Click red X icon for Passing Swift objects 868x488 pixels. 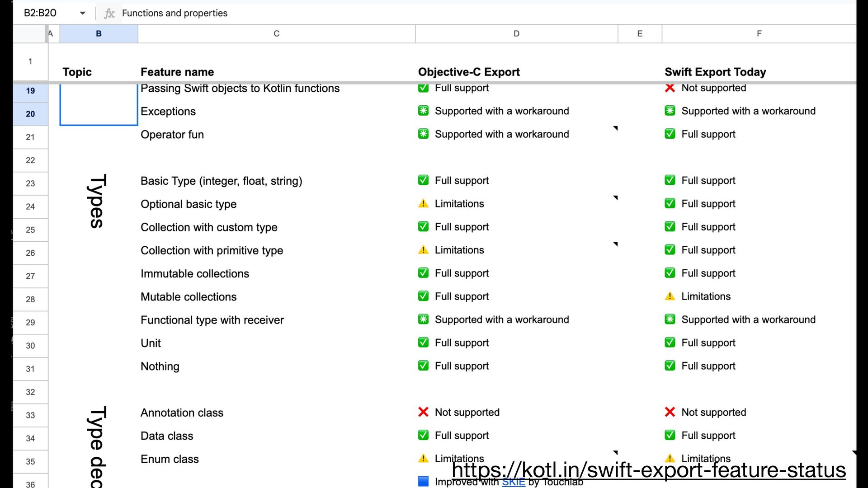click(670, 88)
